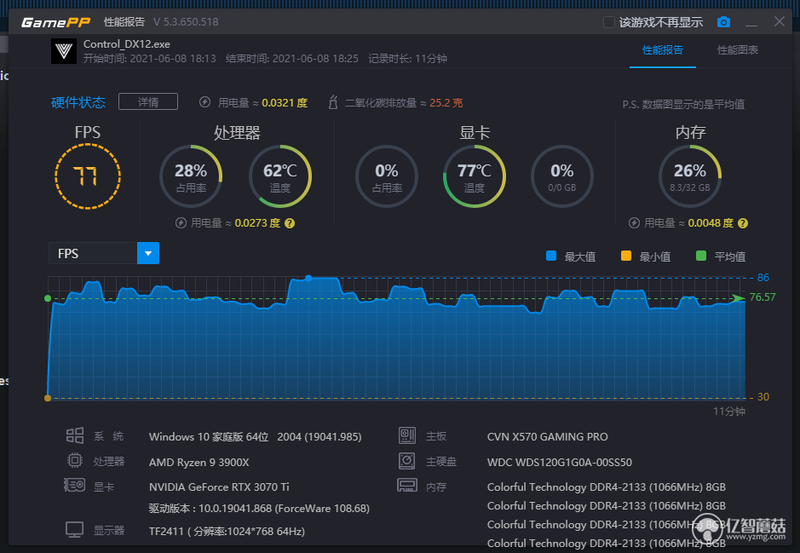The height and width of the screenshot is (553, 800).
Task: Click the Windows 10 家庭版 64位 text
Action: (209, 437)
